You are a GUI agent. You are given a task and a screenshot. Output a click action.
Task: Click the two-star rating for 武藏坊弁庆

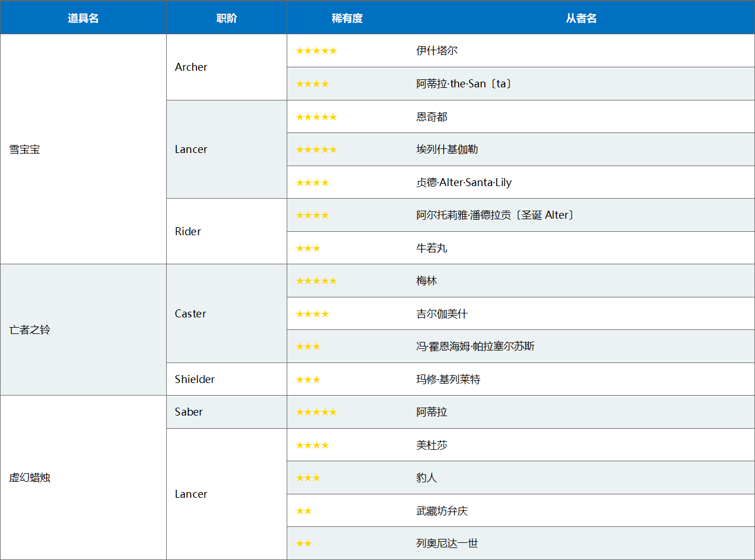pyautogui.click(x=304, y=511)
